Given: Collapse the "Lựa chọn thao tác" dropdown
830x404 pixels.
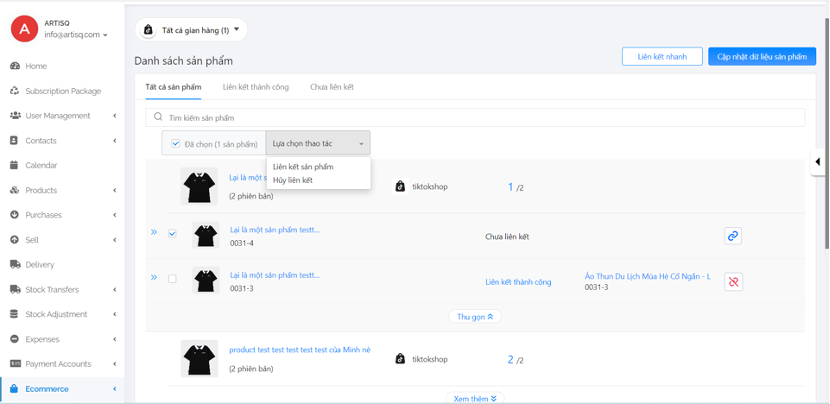Looking at the screenshot, I should [x=318, y=144].
